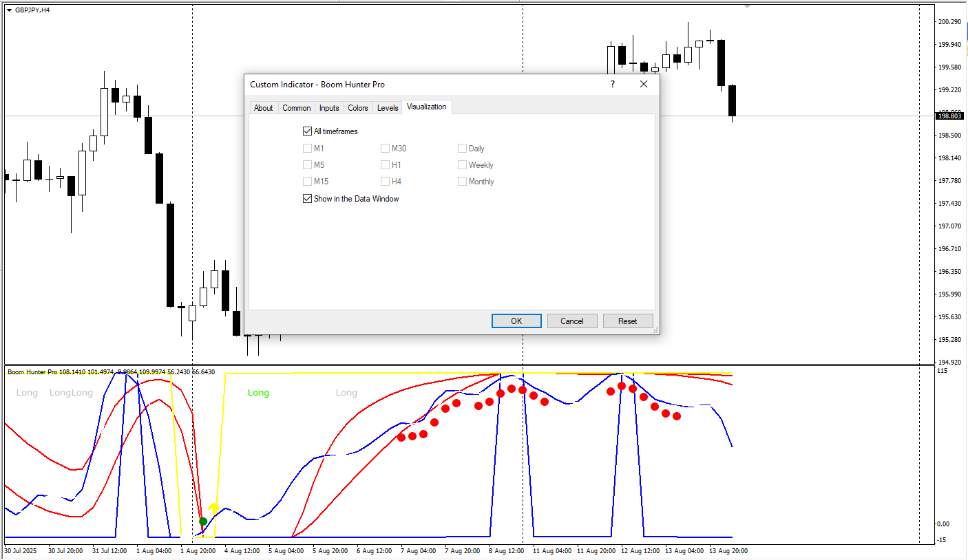Toggle the Daily timeframe checkbox
The height and width of the screenshot is (560, 968).
(x=462, y=148)
